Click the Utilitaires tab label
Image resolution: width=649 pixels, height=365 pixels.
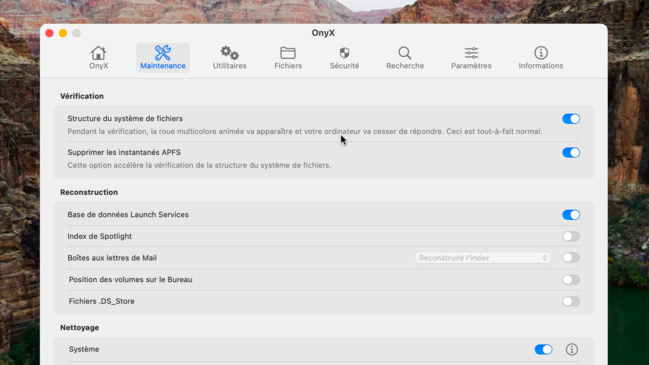click(229, 66)
